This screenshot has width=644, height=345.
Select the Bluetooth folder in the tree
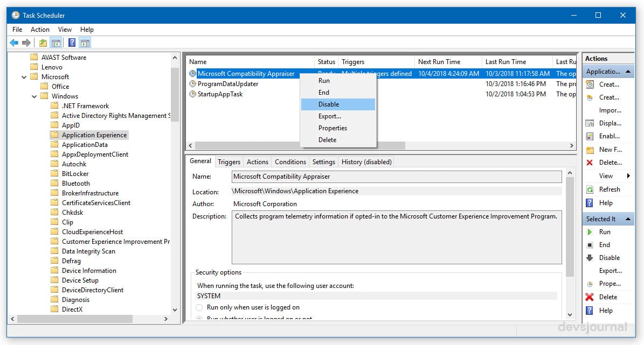[x=76, y=184]
